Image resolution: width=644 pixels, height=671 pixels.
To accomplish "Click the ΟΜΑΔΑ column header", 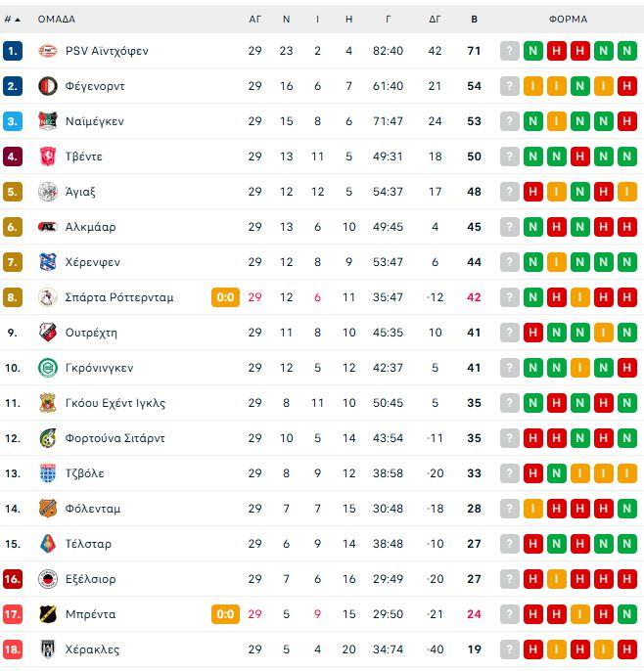I will coord(57,19).
